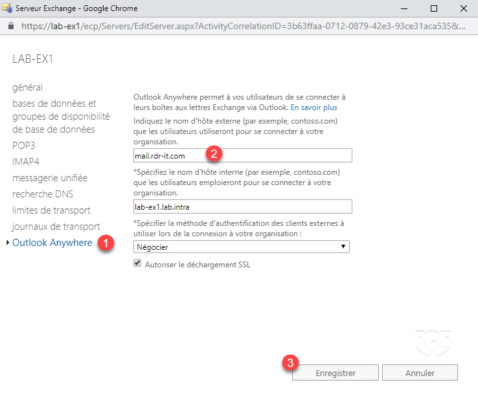Click the Annuler button
The width and height of the screenshot is (478, 400).
point(420,373)
